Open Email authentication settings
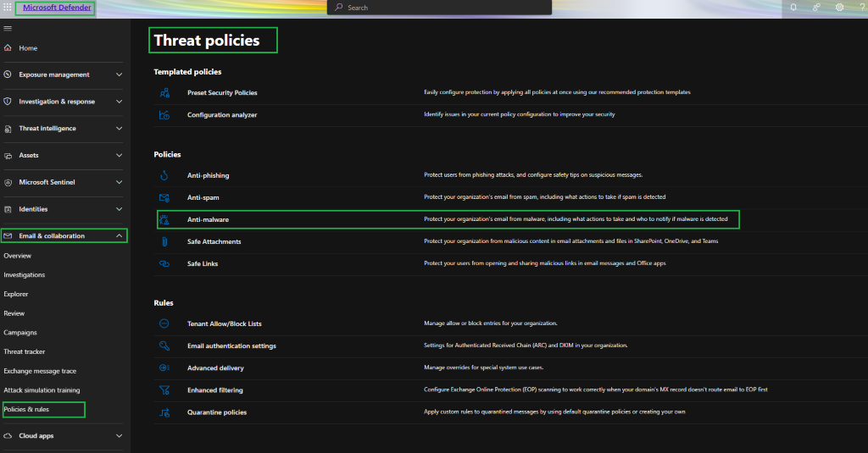 click(x=232, y=345)
